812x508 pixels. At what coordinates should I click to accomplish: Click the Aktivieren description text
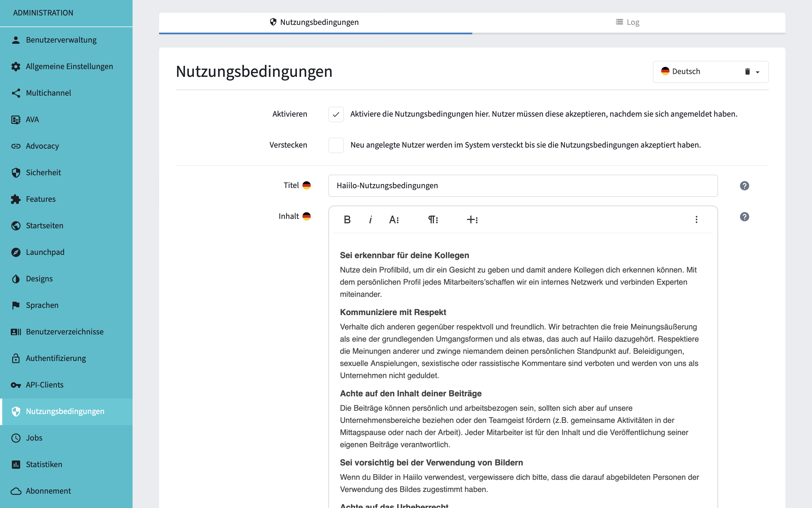[544, 114]
